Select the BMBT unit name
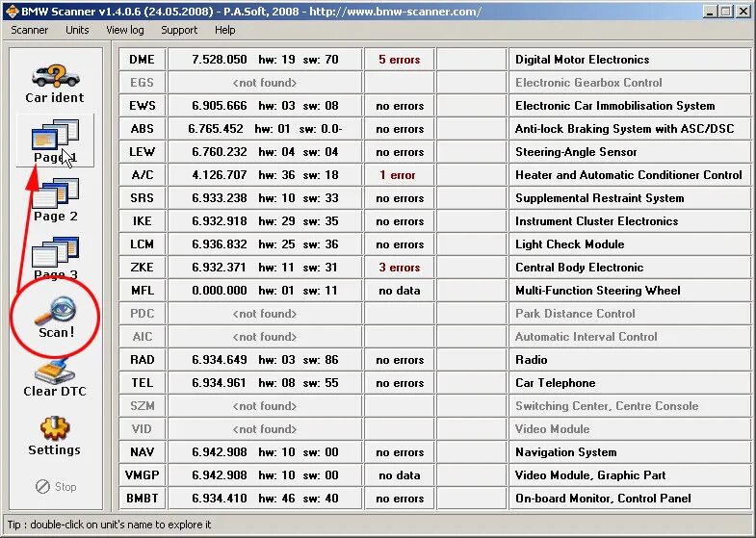 143,499
